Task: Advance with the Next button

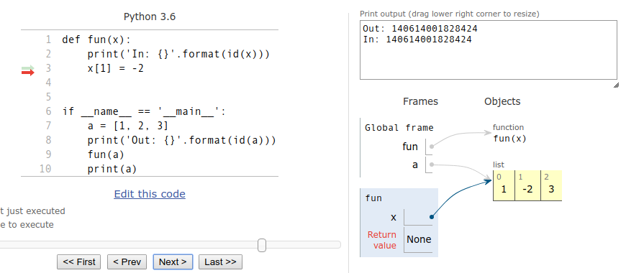Action: [173, 262]
